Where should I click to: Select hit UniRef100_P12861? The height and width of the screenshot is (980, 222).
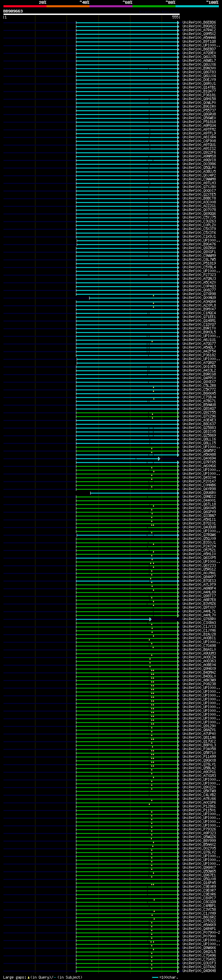pyautogui.click(x=199, y=806)
